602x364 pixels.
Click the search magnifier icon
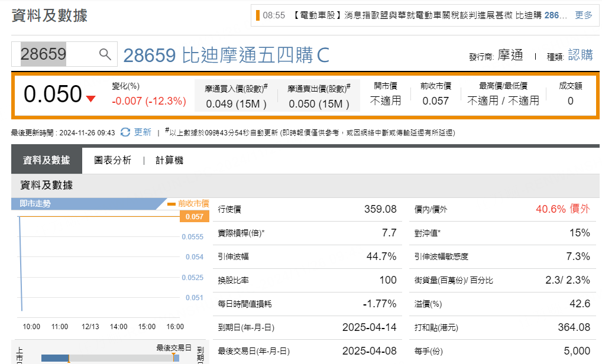105,54
